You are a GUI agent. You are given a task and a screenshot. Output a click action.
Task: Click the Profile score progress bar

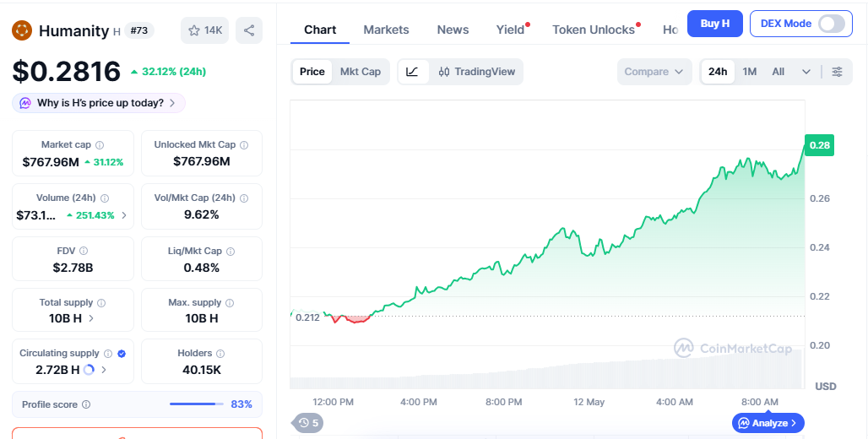tap(197, 404)
